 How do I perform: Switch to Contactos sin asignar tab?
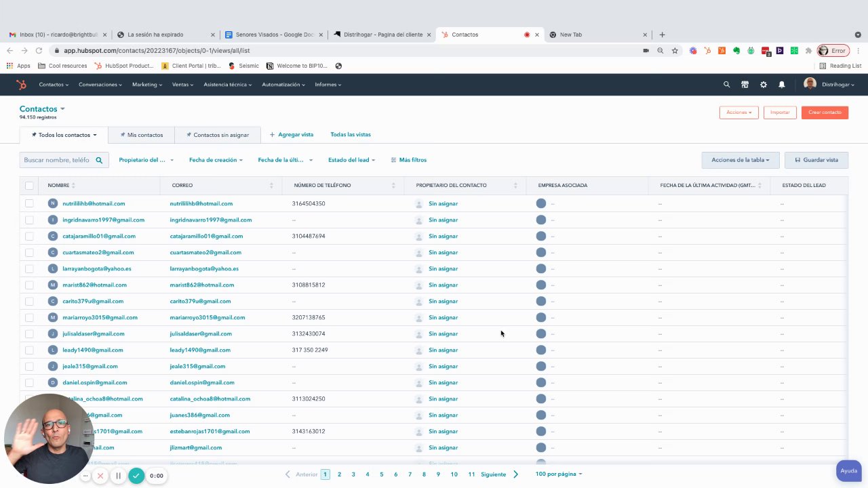coord(218,135)
